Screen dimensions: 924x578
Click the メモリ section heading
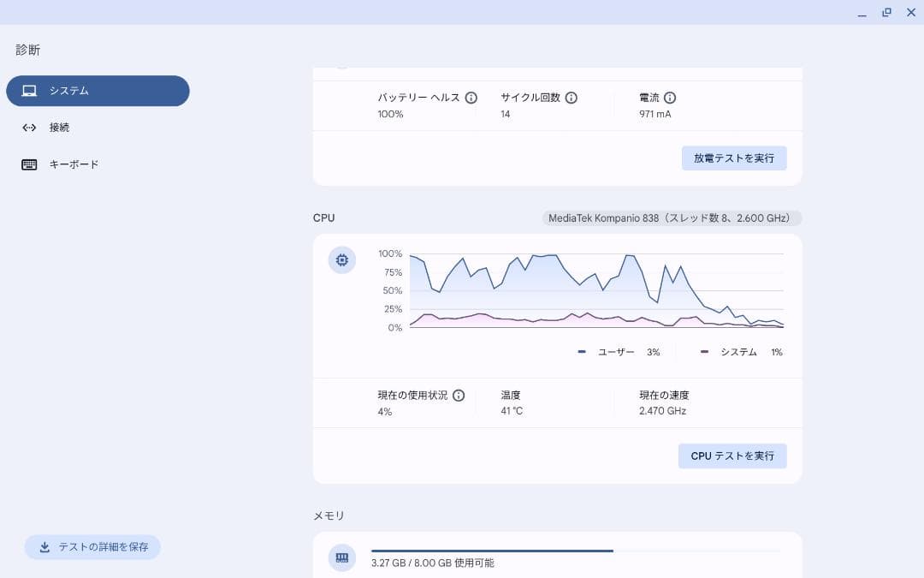329,516
